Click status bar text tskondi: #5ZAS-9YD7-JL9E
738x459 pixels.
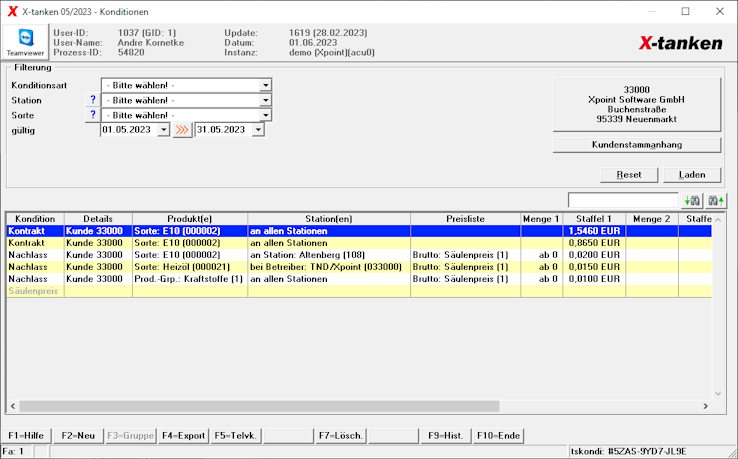point(629,451)
